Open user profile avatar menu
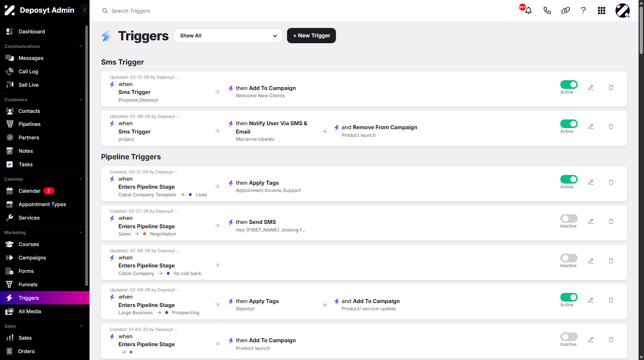This screenshot has height=360, width=644. pyautogui.click(x=623, y=11)
